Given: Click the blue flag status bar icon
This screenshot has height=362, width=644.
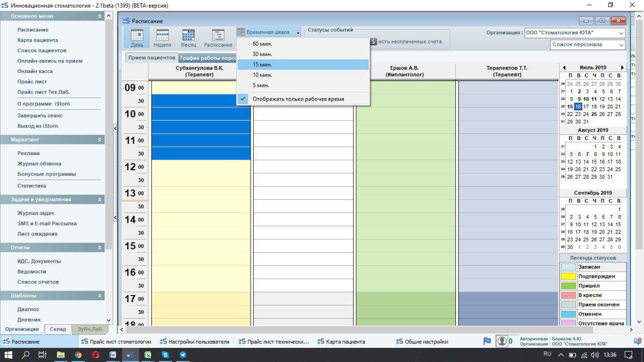Looking at the screenshot, I should coord(487,341).
